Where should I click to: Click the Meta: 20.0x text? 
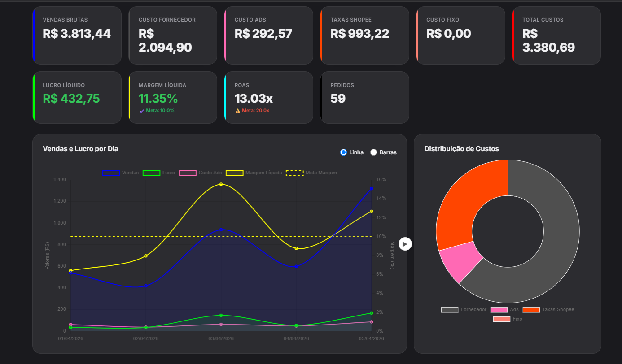(x=255, y=110)
